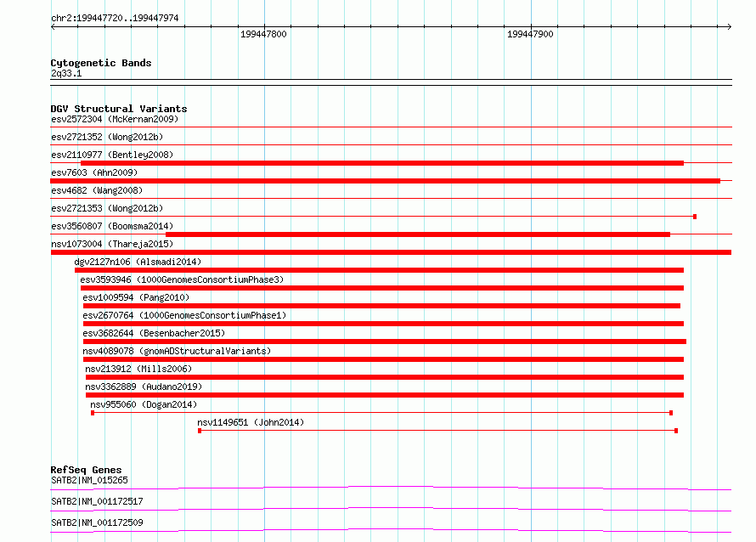Open variant nsv1149651 (John2014) label

[251, 422]
